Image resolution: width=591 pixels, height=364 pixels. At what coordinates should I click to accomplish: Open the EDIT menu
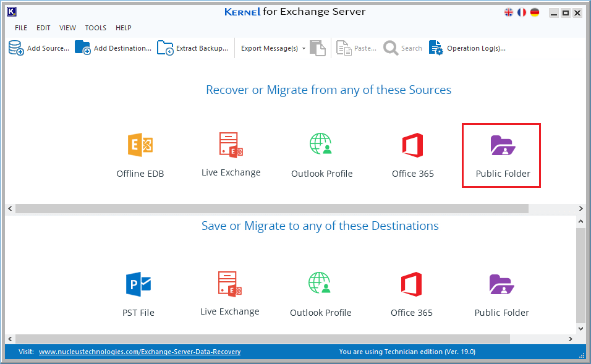[x=43, y=28]
